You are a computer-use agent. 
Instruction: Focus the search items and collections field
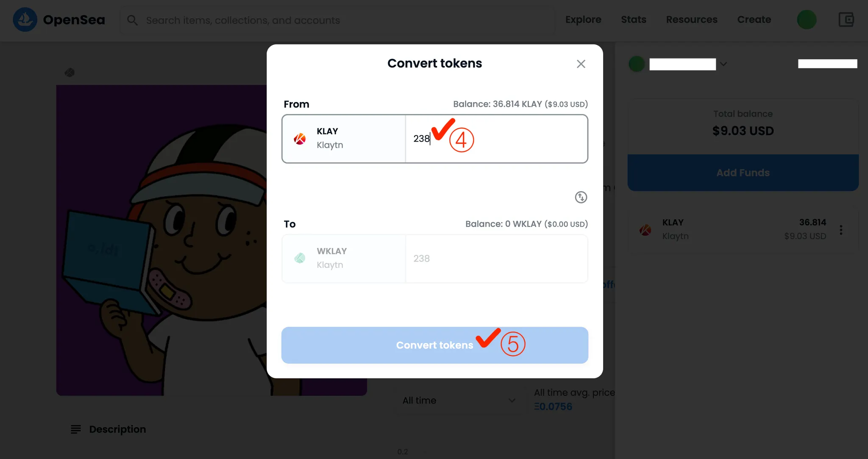pyautogui.click(x=339, y=20)
